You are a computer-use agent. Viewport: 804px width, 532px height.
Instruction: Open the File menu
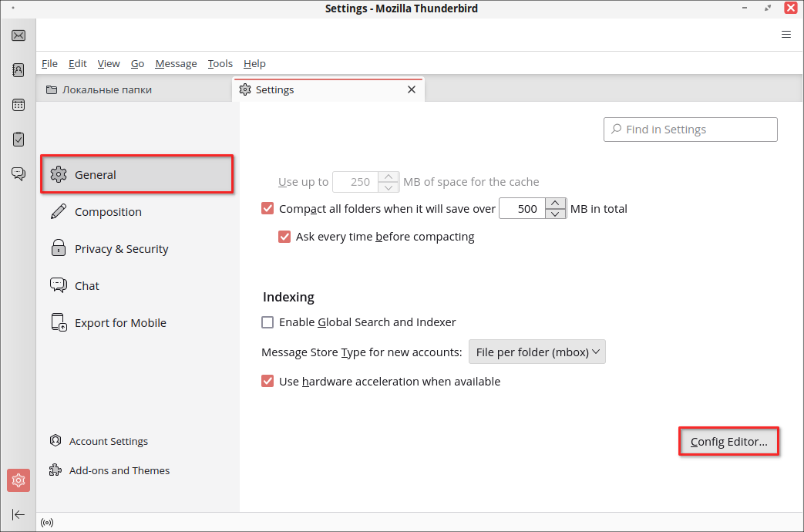point(49,64)
